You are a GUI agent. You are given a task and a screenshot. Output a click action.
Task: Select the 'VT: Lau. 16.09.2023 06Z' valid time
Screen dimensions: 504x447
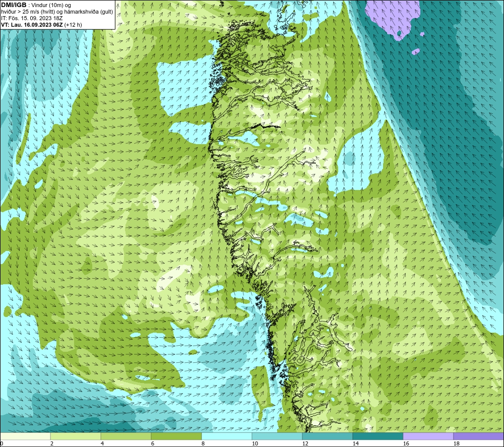pyautogui.click(x=32, y=25)
